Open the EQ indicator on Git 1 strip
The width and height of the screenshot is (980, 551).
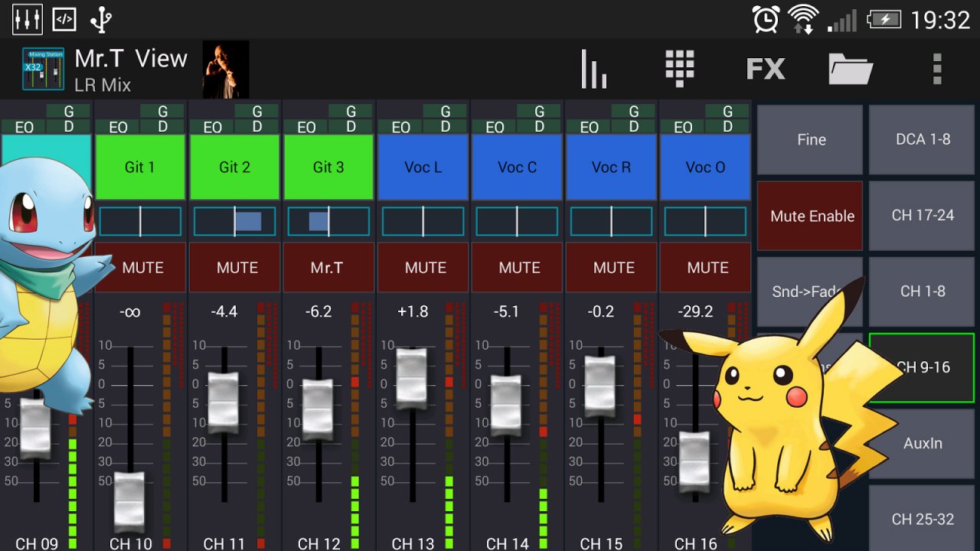click(x=118, y=127)
